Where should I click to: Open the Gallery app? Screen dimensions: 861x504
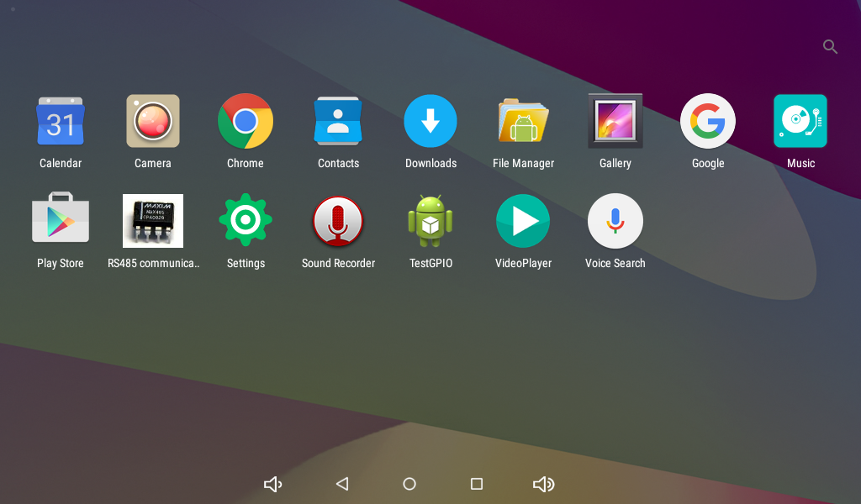[615, 121]
